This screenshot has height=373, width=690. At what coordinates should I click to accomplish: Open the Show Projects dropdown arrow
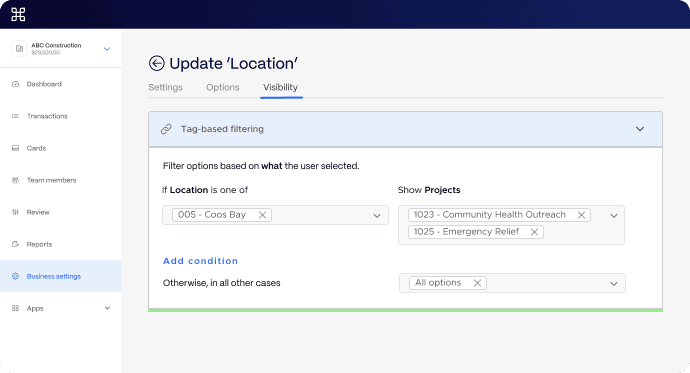(614, 216)
